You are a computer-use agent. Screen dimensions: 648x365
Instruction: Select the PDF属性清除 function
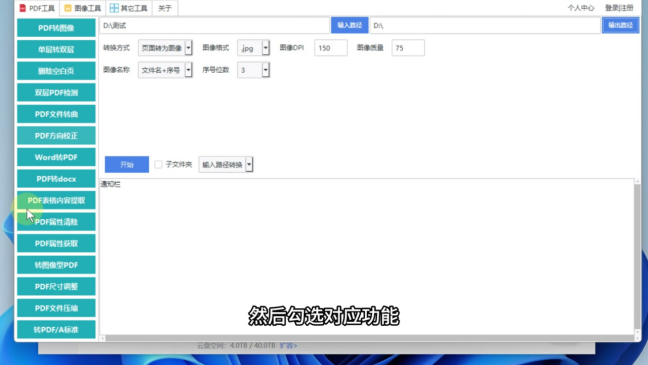[x=56, y=222]
